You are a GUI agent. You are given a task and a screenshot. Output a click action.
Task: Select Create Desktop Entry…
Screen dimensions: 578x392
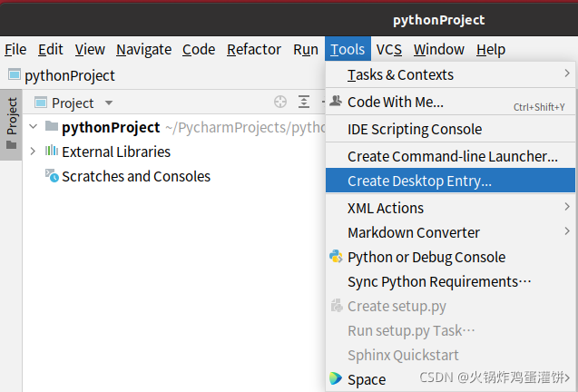(450, 181)
